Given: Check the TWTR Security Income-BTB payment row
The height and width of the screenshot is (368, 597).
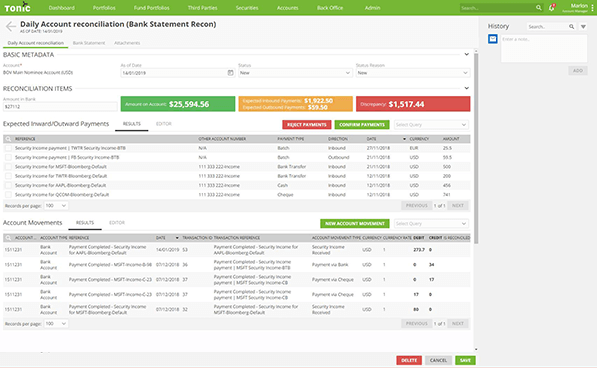Looking at the screenshot, I should tap(8, 148).
